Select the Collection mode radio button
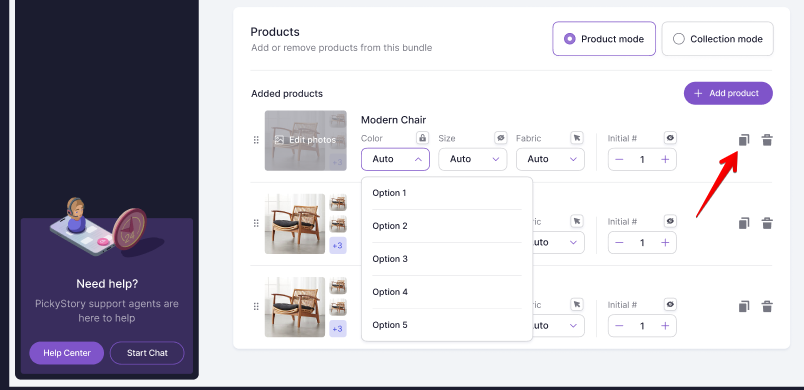Viewport: 804px width, 390px height. click(717, 38)
